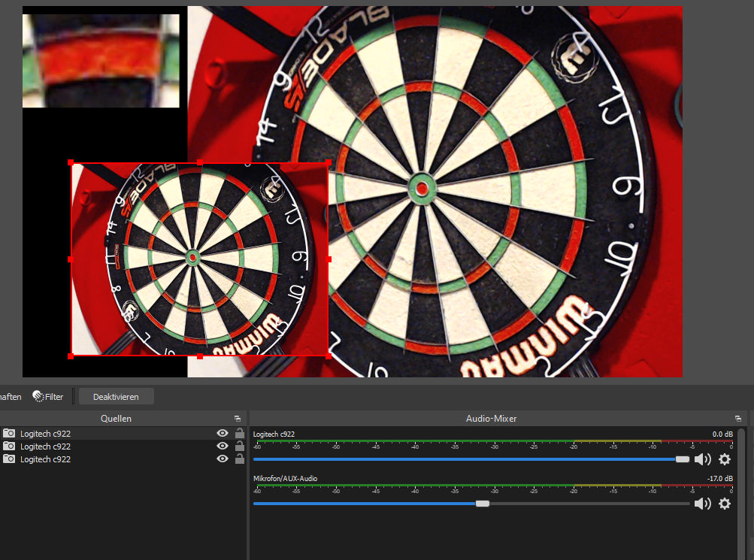
Task: Undock the Quellen panel
Action: point(238,419)
